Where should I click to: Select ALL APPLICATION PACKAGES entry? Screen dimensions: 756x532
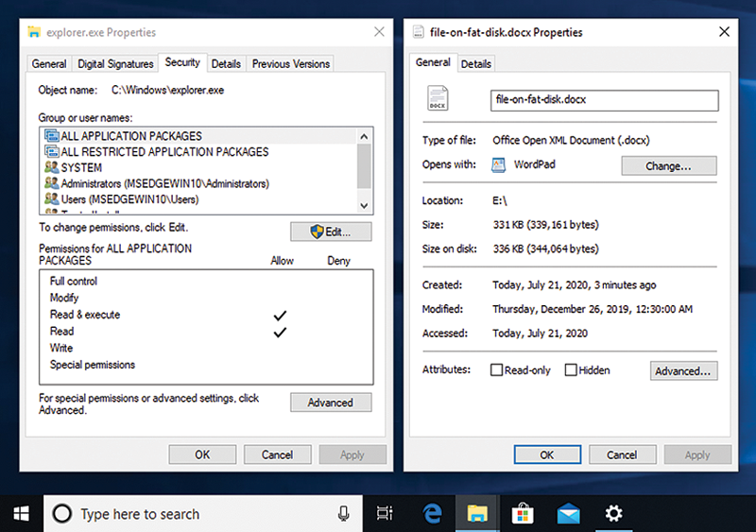click(x=198, y=135)
